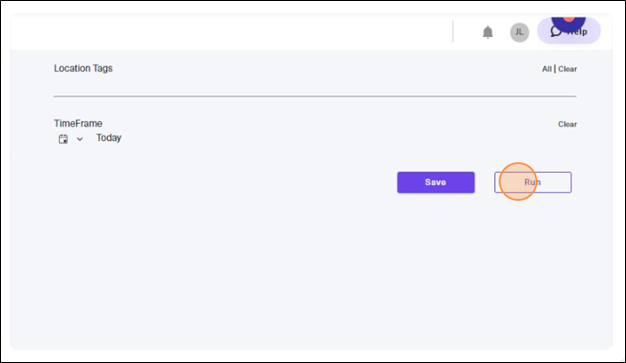Click the chat bubble icon in Help

coord(556,32)
